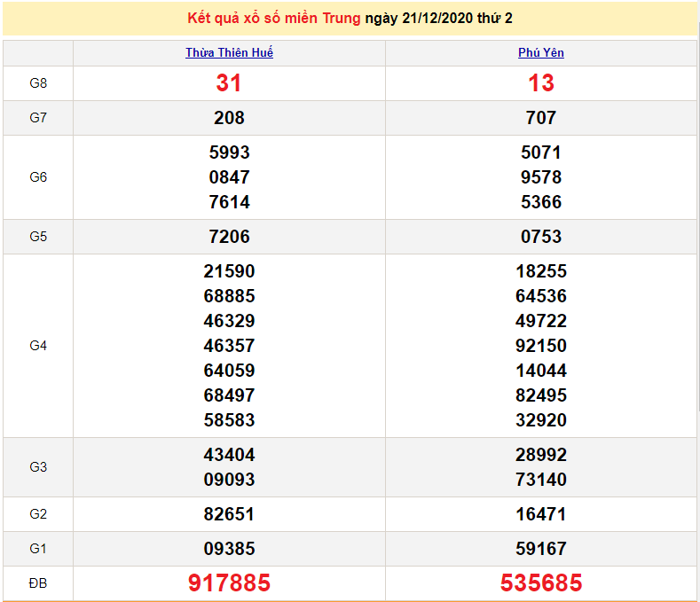Click the special prize number 535685
The width and height of the screenshot is (700, 602).
coord(541,582)
